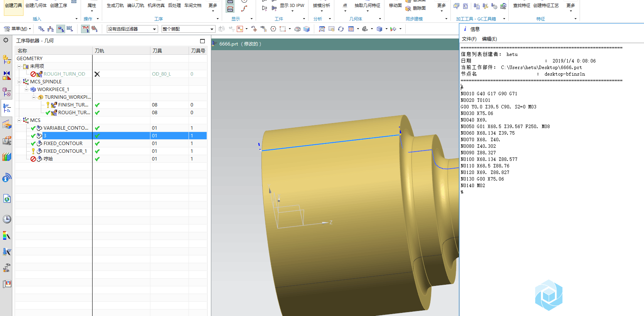Collapse the MCS_SPINDLE tree node
This screenshot has width=644, height=316.
[x=19, y=82]
